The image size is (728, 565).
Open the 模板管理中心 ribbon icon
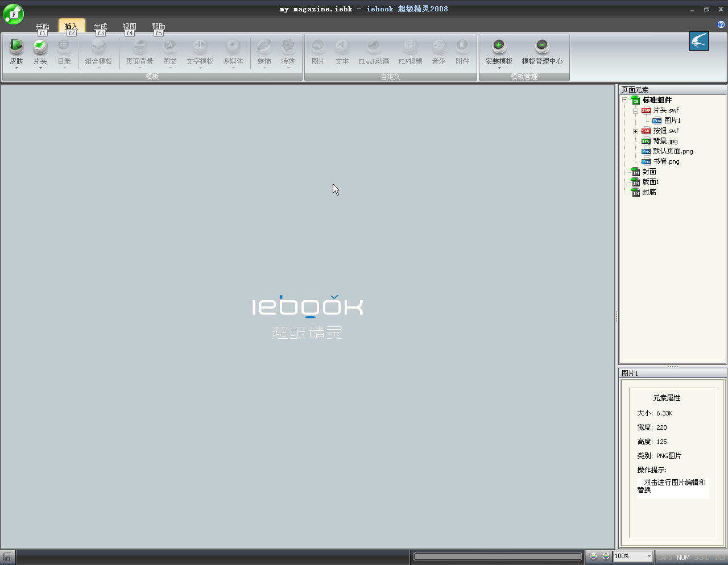(542, 47)
